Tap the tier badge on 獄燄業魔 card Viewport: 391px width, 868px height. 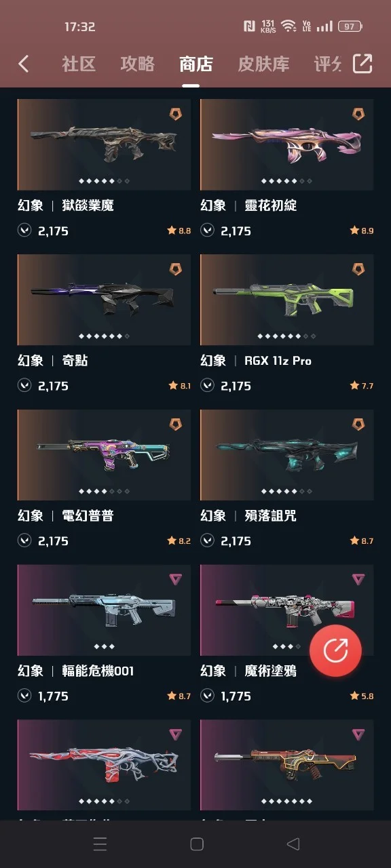(x=176, y=114)
